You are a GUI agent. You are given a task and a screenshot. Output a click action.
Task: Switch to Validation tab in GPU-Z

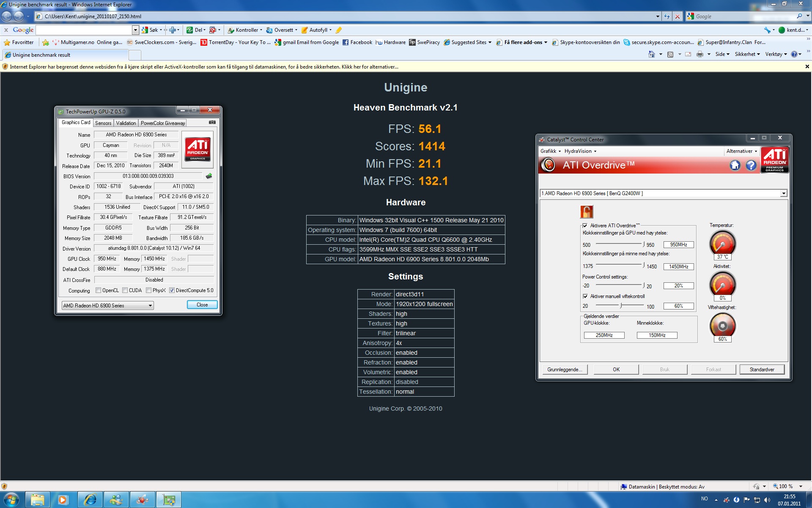pos(126,123)
